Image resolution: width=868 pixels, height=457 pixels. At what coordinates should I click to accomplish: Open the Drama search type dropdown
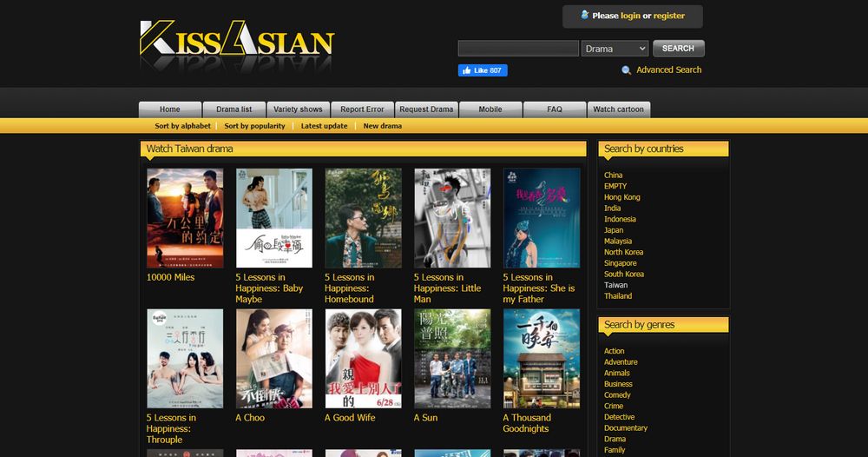(x=615, y=49)
